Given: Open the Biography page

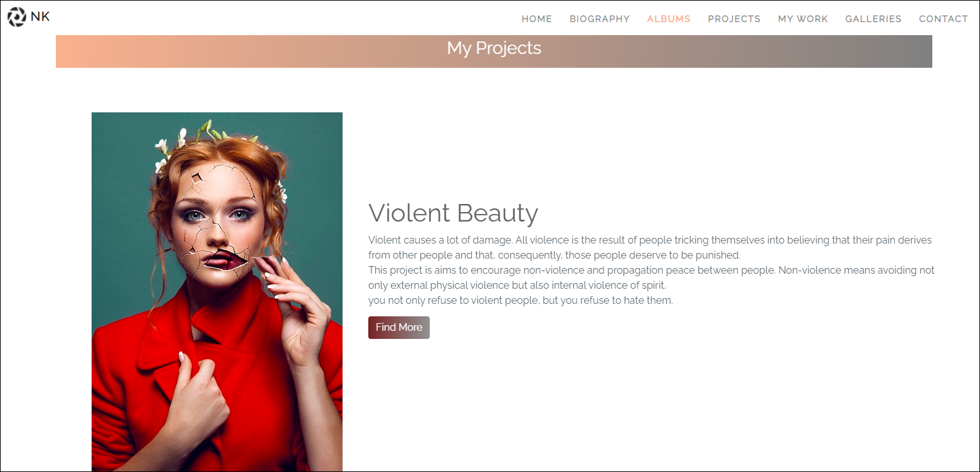Looking at the screenshot, I should [599, 19].
